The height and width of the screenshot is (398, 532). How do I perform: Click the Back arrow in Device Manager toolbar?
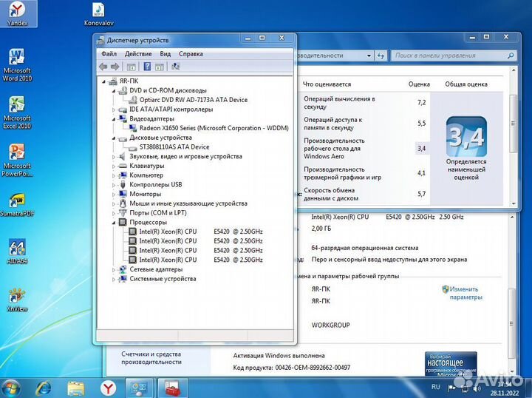pyautogui.click(x=103, y=67)
